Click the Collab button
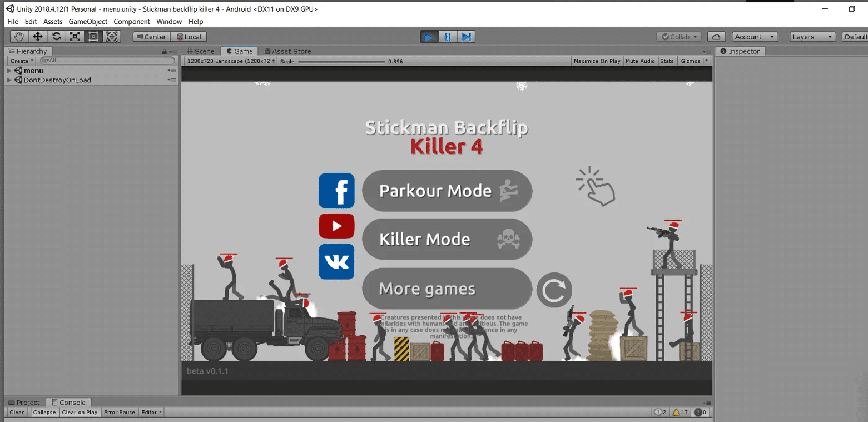 677,36
